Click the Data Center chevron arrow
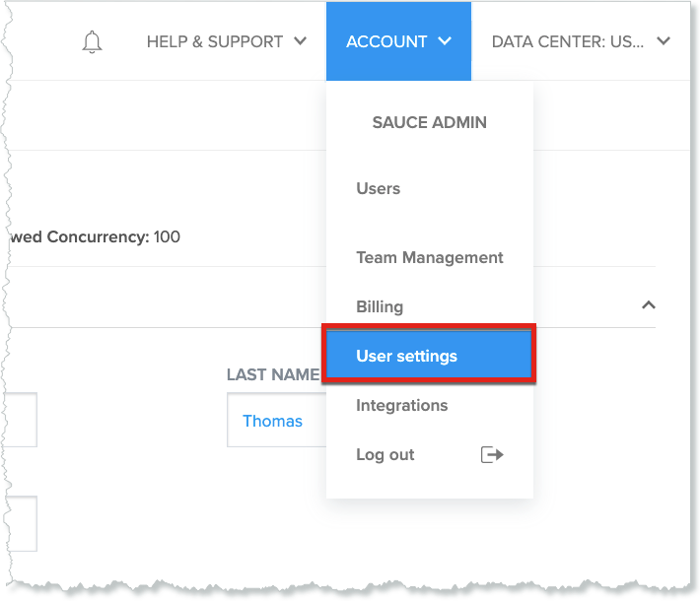This screenshot has width=700, height=601. point(664,41)
